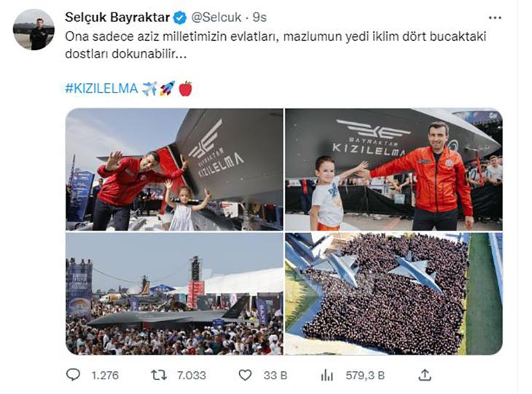Open aerial photo of crowd around jets
The width and height of the screenshot is (532, 394).
point(394,294)
